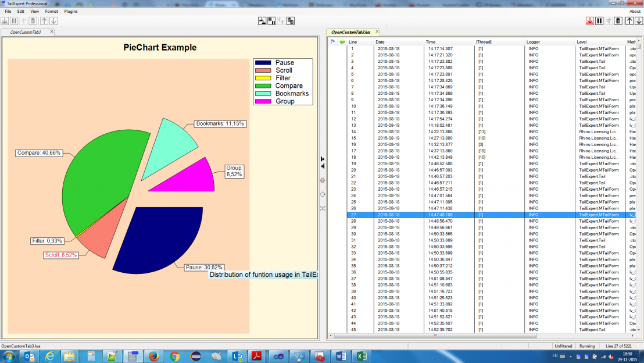The height and width of the screenshot is (363, 644).
Task: Jump up with right toolbar's up arrow
Action: 629,21
